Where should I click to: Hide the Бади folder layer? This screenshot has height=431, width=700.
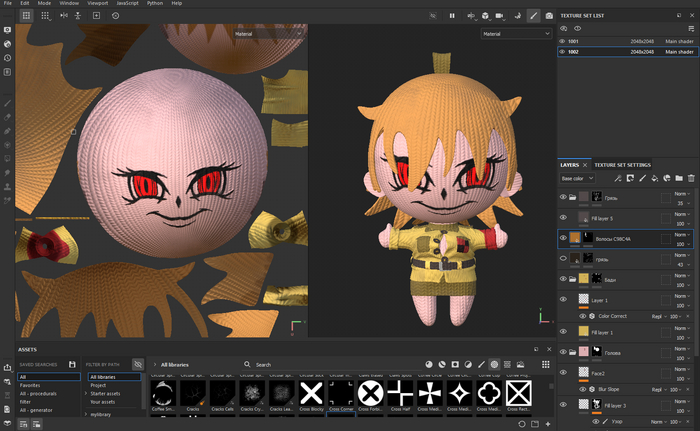click(x=563, y=279)
